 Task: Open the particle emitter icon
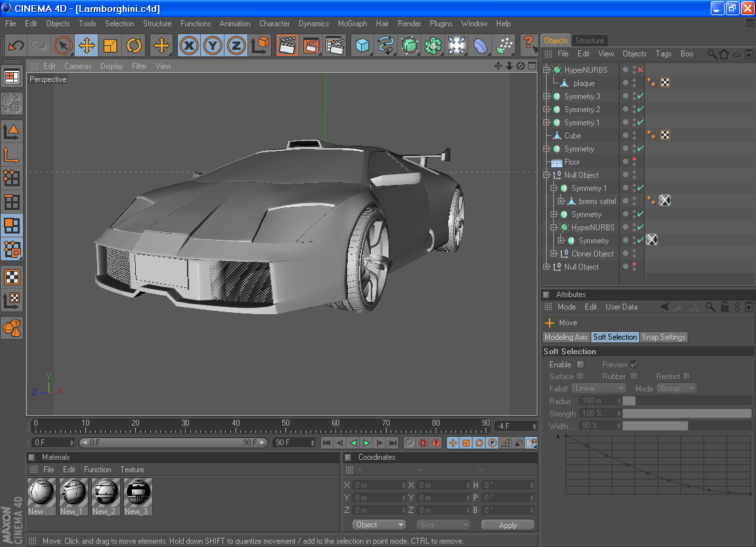coord(504,46)
